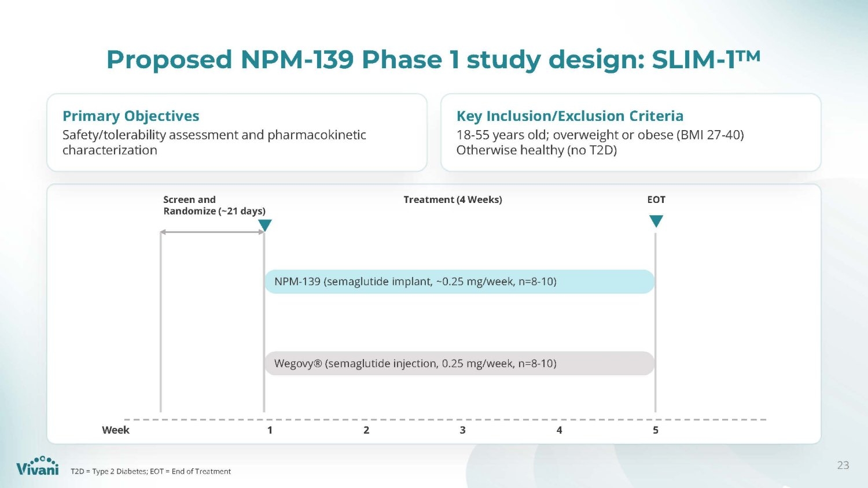Image resolution: width=868 pixels, height=488 pixels.
Task: Click the screening period double-headed arrow
Action: 212,232
